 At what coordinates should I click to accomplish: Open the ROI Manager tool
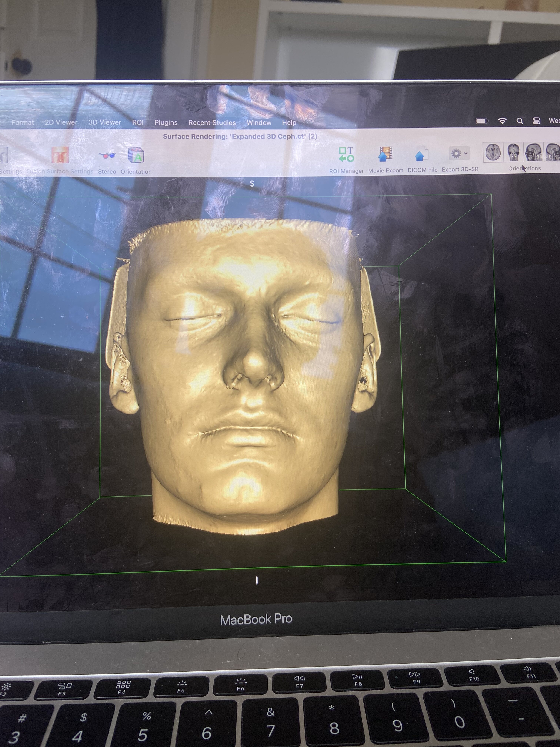[346, 155]
